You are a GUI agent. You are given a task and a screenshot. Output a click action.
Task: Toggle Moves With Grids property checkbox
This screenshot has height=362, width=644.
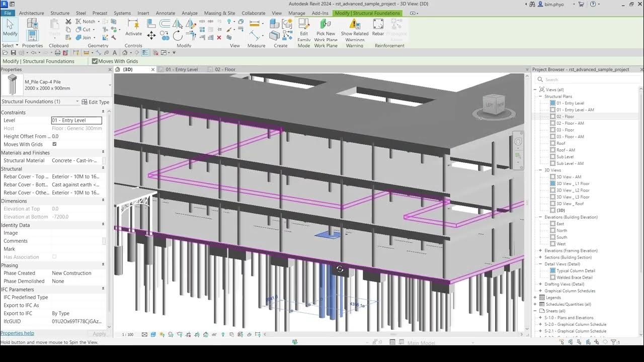pyautogui.click(x=54, y=144)
